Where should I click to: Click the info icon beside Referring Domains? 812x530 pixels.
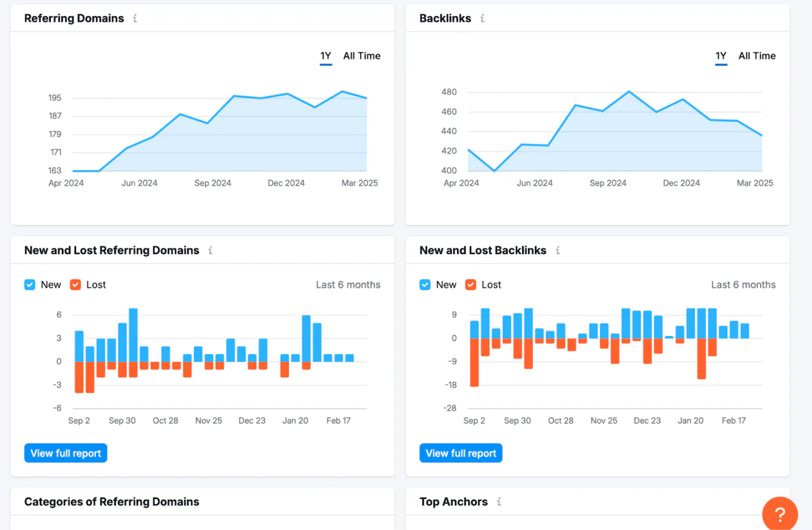coord(135,19)
